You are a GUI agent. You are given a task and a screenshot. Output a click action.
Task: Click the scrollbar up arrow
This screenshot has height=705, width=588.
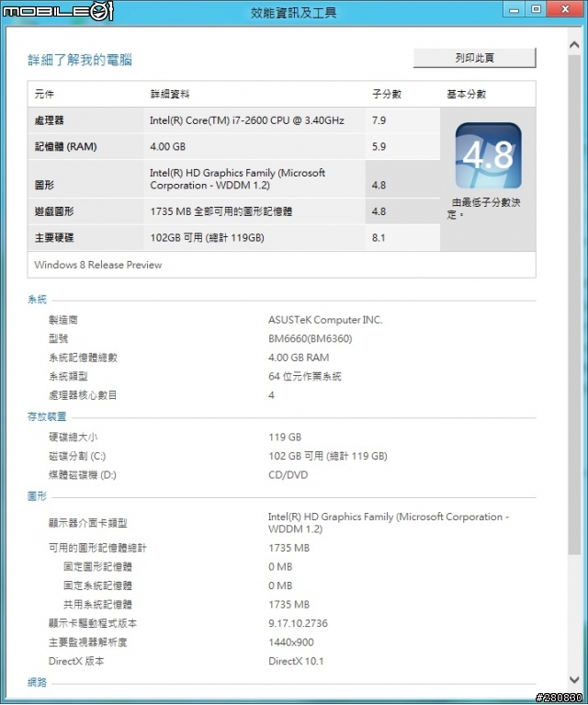(574, 45)
